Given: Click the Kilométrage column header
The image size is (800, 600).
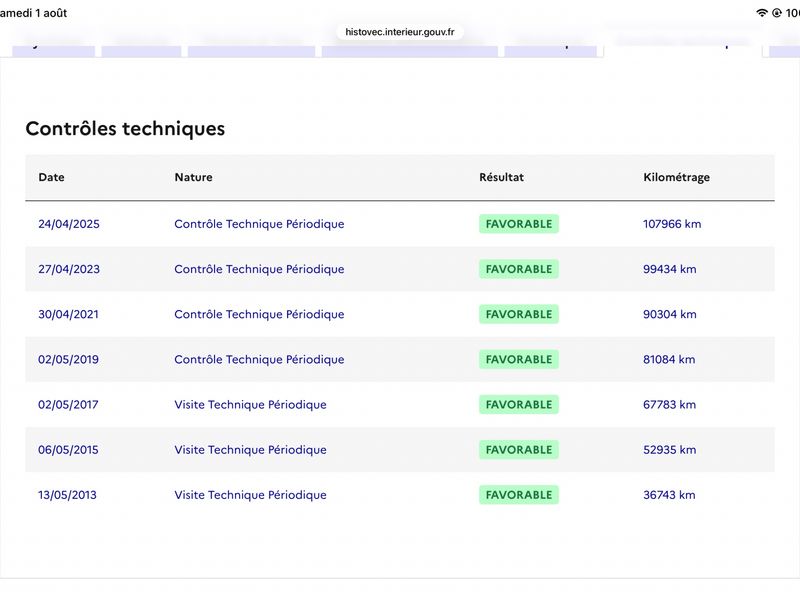Looking at the screenshot, I should (676, 178).
